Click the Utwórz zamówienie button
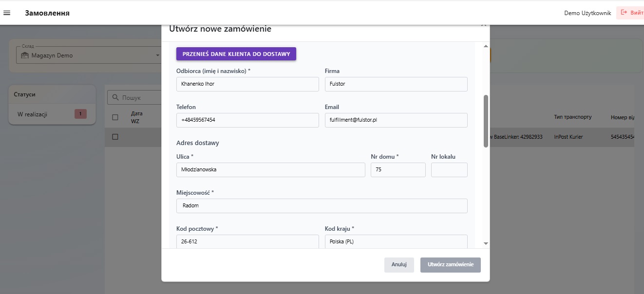 coord(451,265)
